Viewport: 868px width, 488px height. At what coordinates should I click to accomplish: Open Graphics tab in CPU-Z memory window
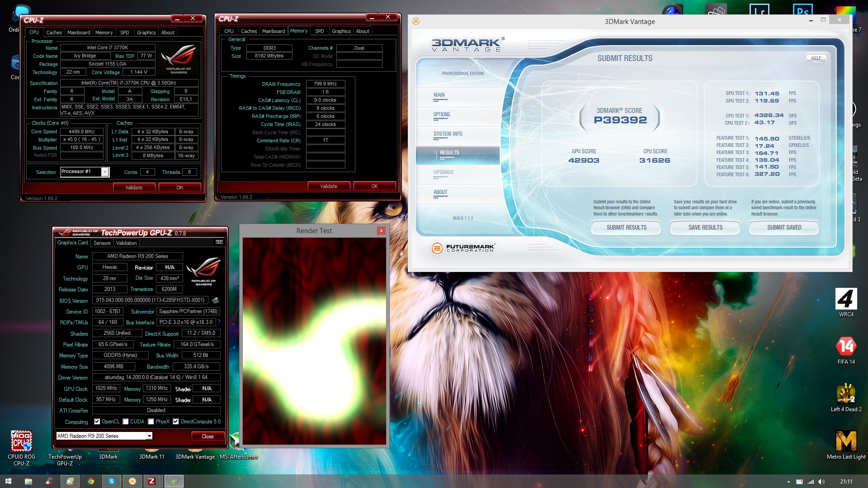click(x=341, y=31)
